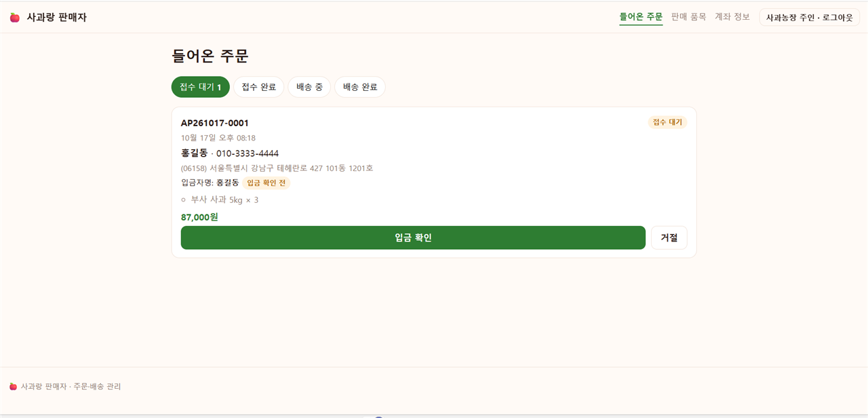868x418 pixels.
Task: Go to 계좌 정보 page
Action: coord(732,17)
